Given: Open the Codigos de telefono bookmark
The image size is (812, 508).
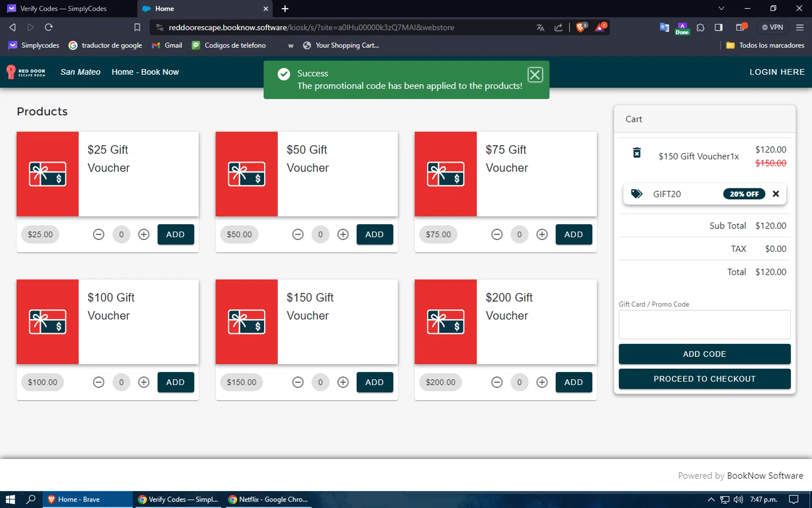Looking at the screenshot, I should (229, 45).
